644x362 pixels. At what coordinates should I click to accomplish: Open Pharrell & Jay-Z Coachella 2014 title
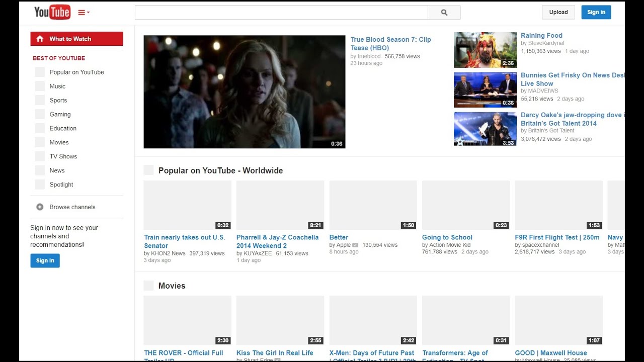(x=278, y=241)
